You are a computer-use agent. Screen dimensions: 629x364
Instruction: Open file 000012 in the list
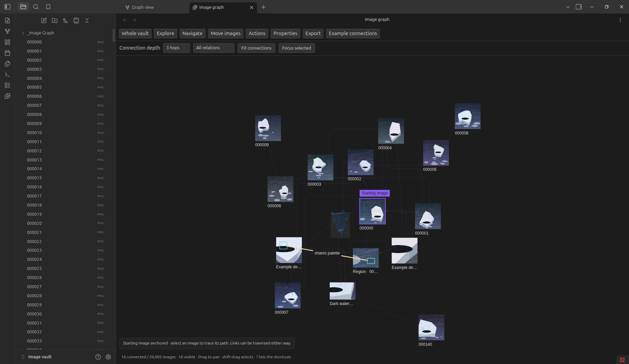tap(65, 151)
